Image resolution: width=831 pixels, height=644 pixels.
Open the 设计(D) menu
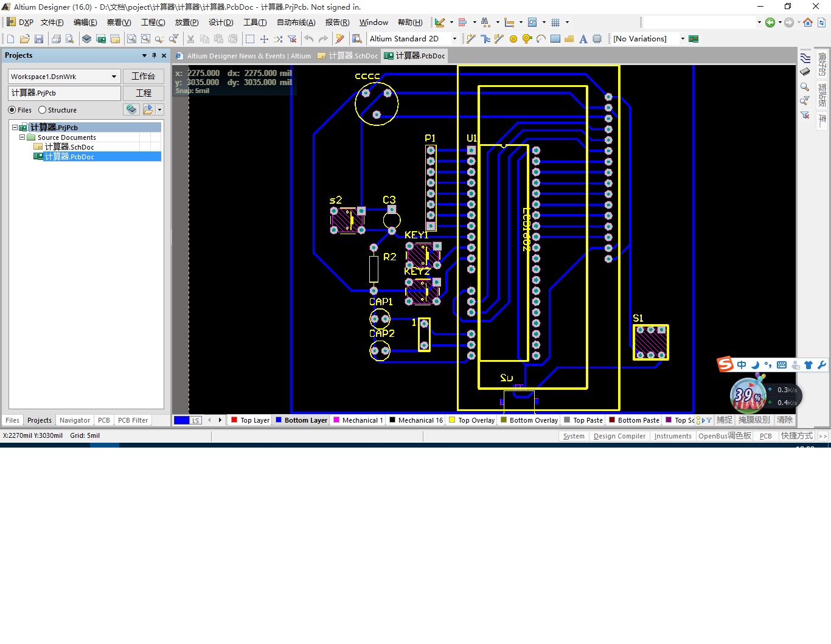(x=221, y=23)
